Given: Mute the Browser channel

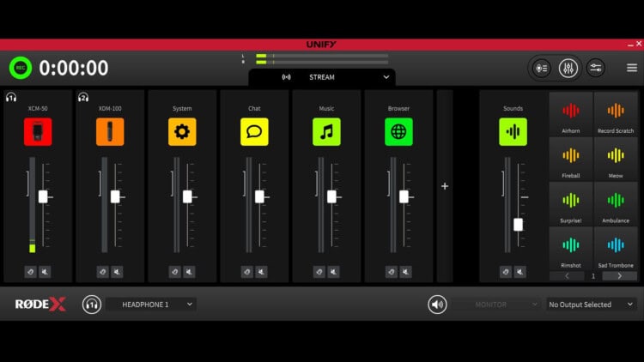Looking at the screenshot, I should [x=406, y=272].
